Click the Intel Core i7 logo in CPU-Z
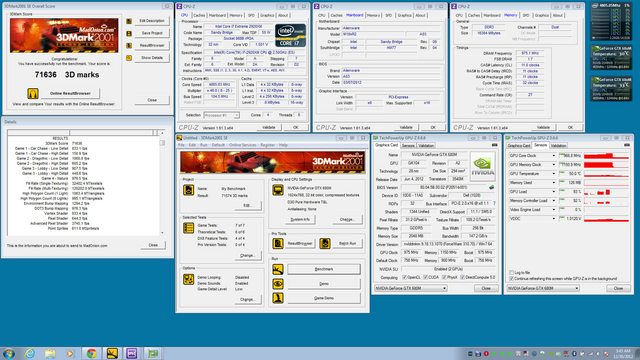This screenshot has width=640, height=360. pos(290,36)
